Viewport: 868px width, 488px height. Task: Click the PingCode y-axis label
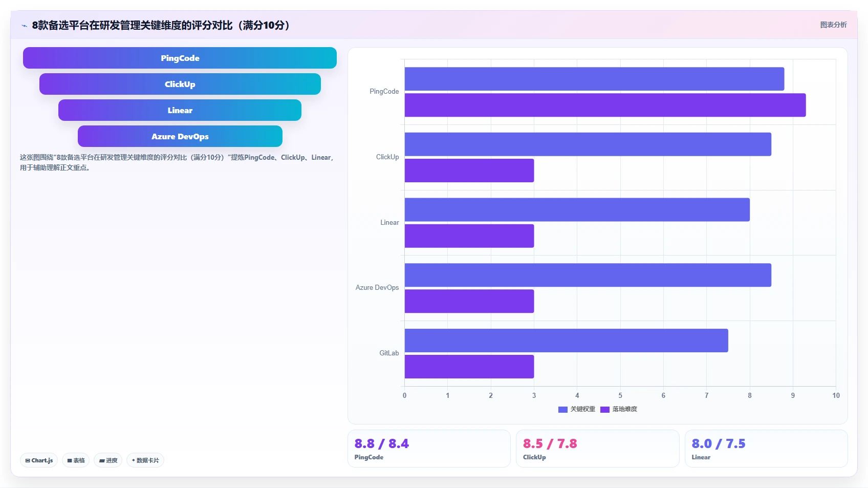[x=384, y=92]
